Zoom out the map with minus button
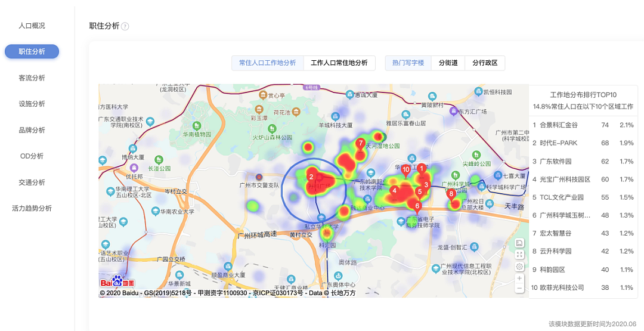The image size is (644, 331). click(x=519, y=288)
